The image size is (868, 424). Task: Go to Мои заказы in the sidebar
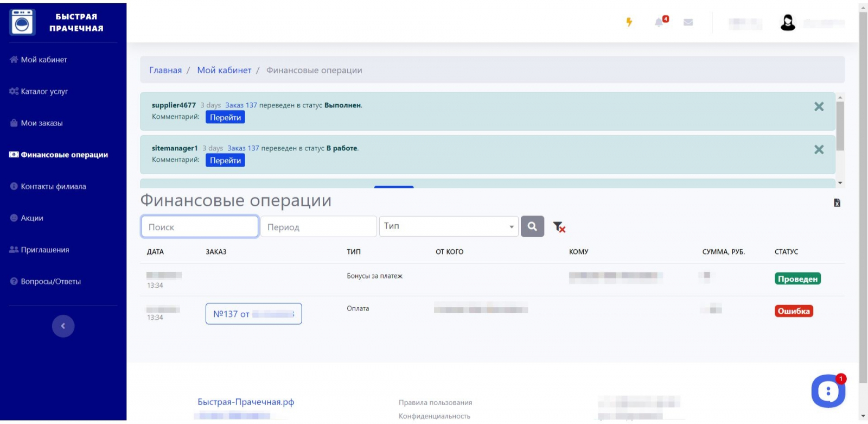click(x=36, y=123)
